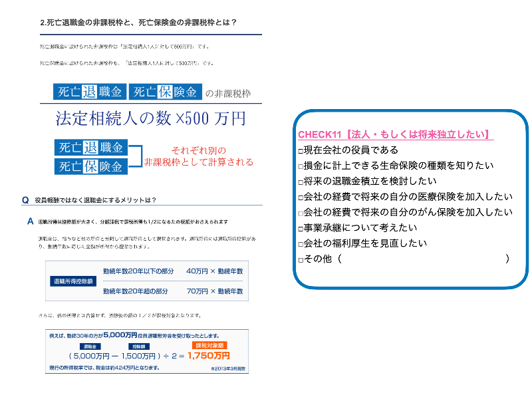Click the section 2 heading about 非課税枠
The height and width of the screenshot is (399, 532).
point(138,23)
